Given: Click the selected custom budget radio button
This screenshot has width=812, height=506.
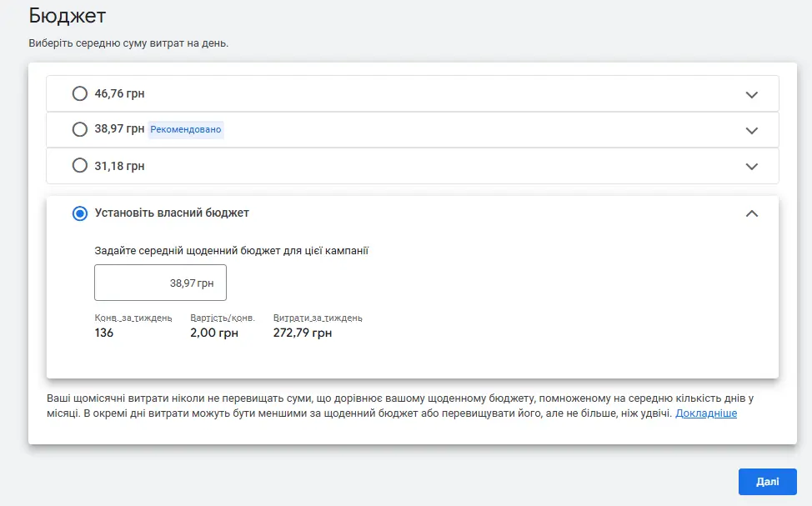Looking at the screenshot, I should pyautogui.click(x=80, y=213).
